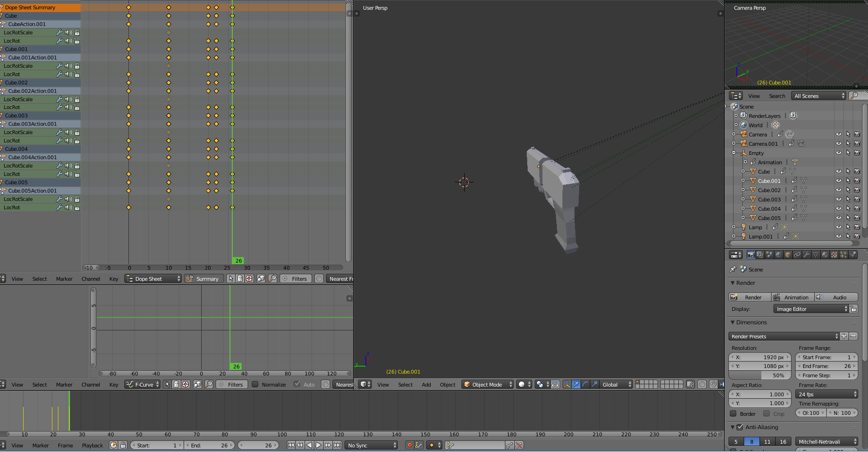Screen dimensions: 868x452
Task: Toggle renderability camera for Lamp in outliner
Action: click(x=857, y=227)
